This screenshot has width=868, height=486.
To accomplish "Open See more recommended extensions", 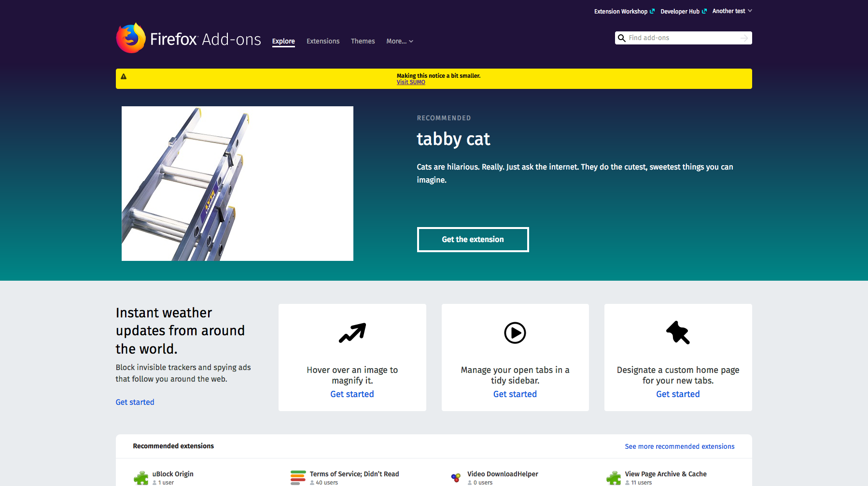I will [x=680, y=446].
